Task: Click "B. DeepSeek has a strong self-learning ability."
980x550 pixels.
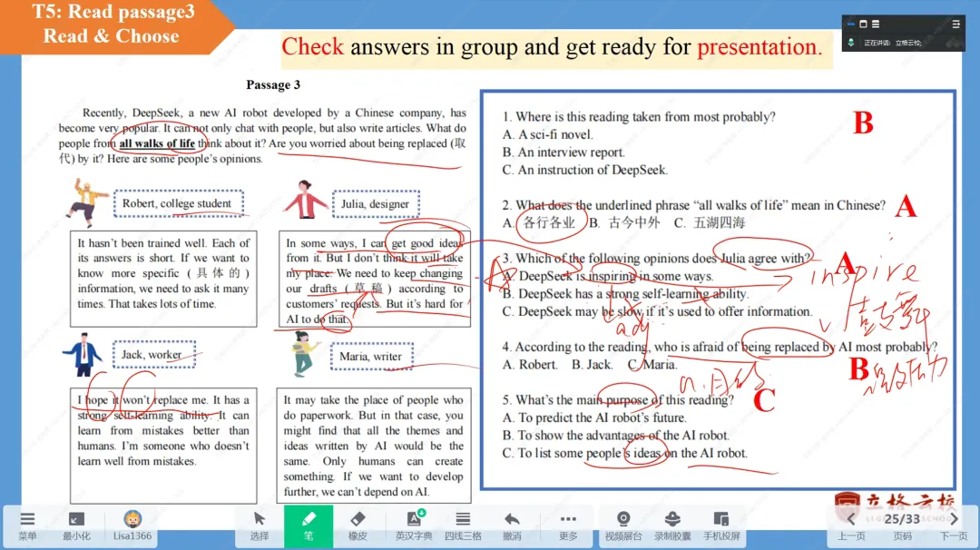Action: pos(625,294)
